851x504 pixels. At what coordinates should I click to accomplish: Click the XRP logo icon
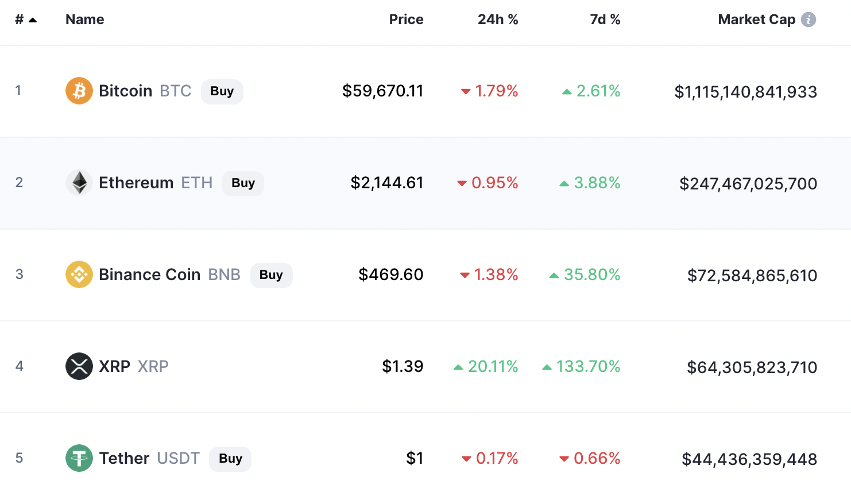click(x=79, y=366)
